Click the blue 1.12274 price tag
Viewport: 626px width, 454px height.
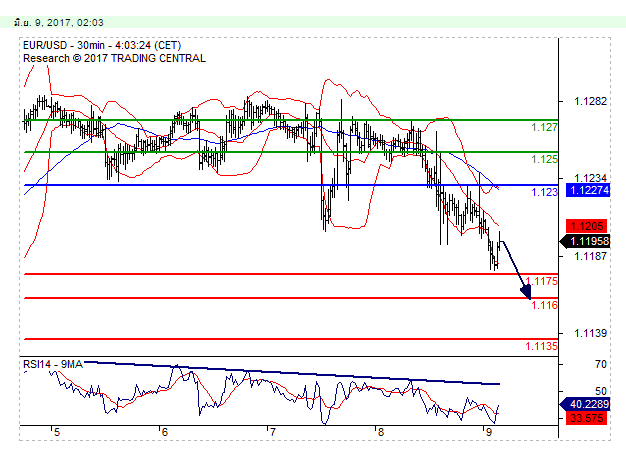pyautogui.click(x=588, y=190)
